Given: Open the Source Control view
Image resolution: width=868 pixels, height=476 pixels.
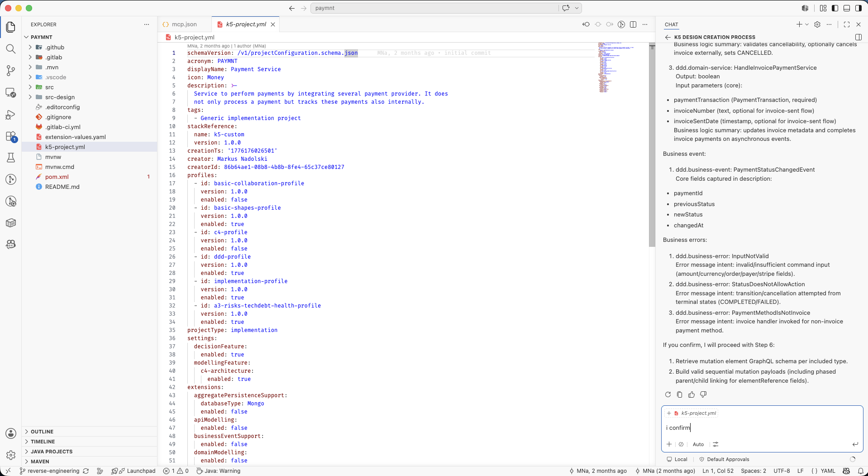Looking at the screenshot, I should point(11,71).
